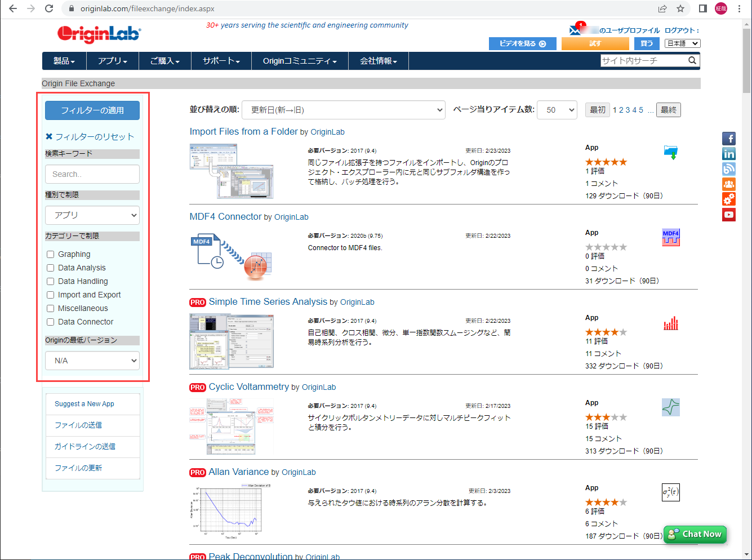This screenshot has width=752, height=560.
Task: Click Simple Time Series Analysis bar-chart icon
Action: (671, 323)
